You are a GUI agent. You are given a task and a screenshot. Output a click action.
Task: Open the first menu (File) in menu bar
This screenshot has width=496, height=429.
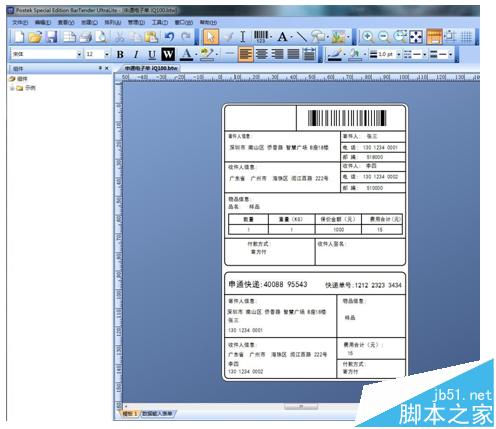[x=20, y=22]
